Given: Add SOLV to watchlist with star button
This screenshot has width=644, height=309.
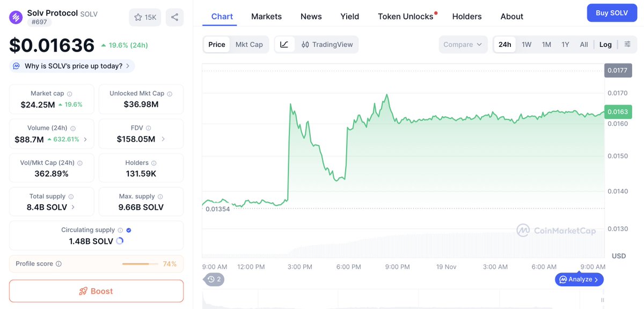Looking at the screenshot, I should tap(145, 17).
